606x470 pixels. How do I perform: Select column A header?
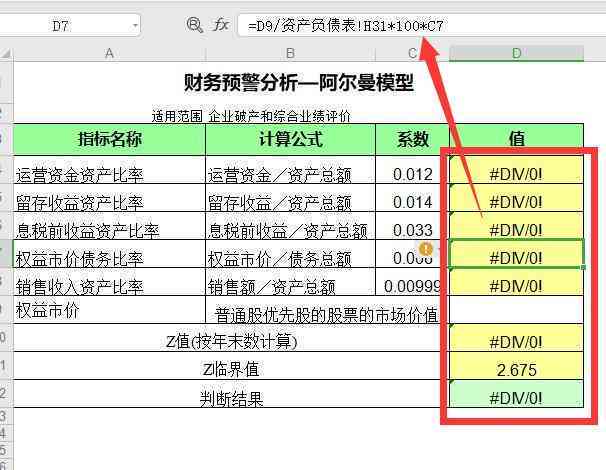point(109,53)
